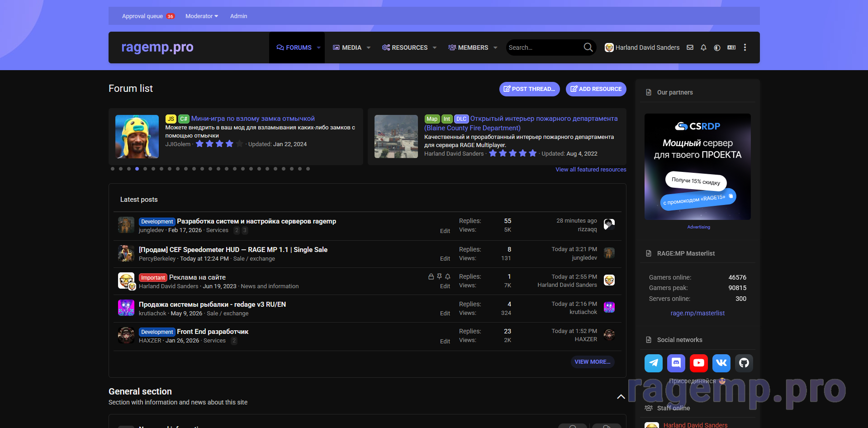
Task: Open the Реклама на сайте thread
Action: click(x=197, y=277)
